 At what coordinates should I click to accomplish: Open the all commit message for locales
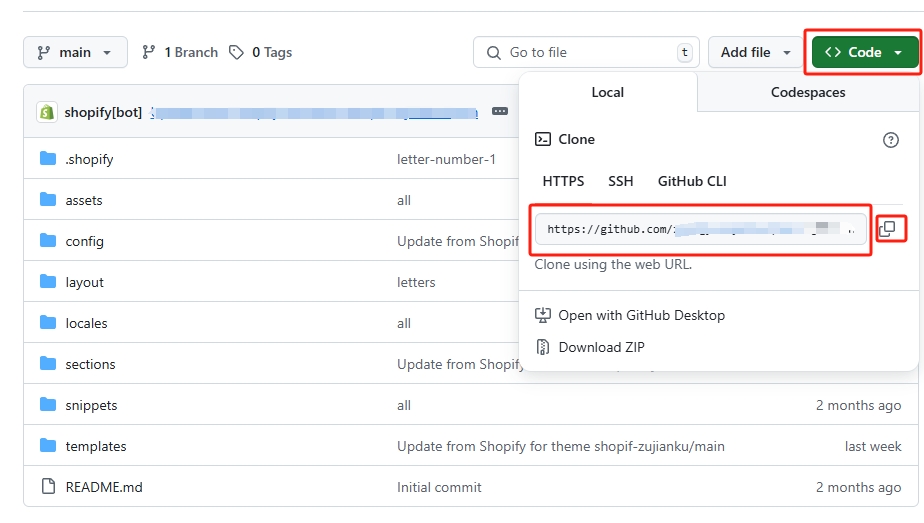404,323
